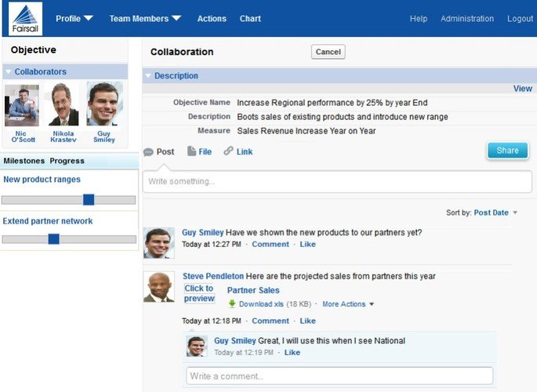Expand the More Actions dropdown
This screenshot has width=537, height=392.
pyautogui.click(x=348, y=304)
